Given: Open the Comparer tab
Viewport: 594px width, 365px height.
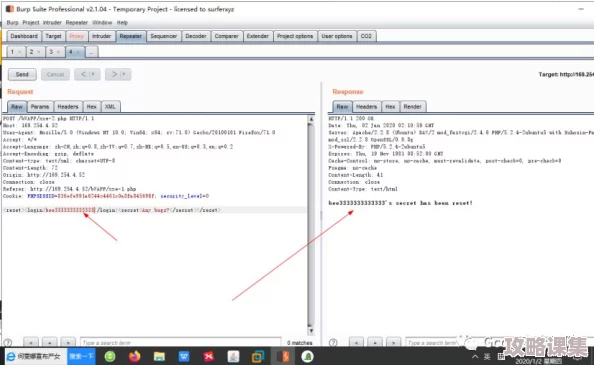Looking at the screenshot, I should pos(227,36).
